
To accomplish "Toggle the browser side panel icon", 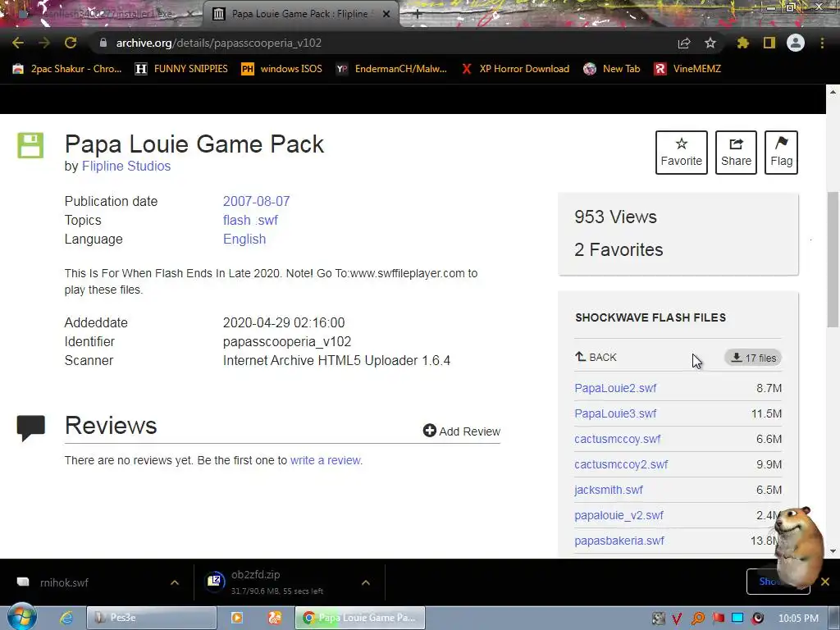I will [769, 43].
